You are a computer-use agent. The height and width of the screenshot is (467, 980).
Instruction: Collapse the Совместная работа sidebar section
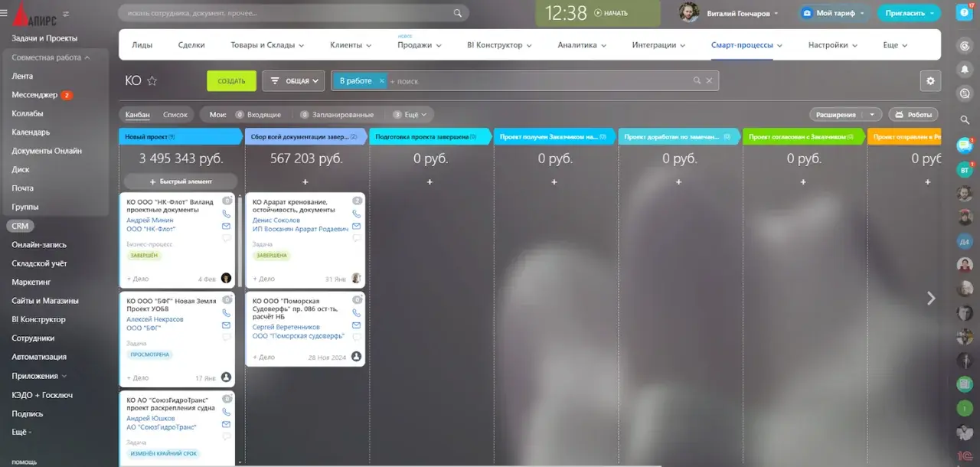[51, 57]
